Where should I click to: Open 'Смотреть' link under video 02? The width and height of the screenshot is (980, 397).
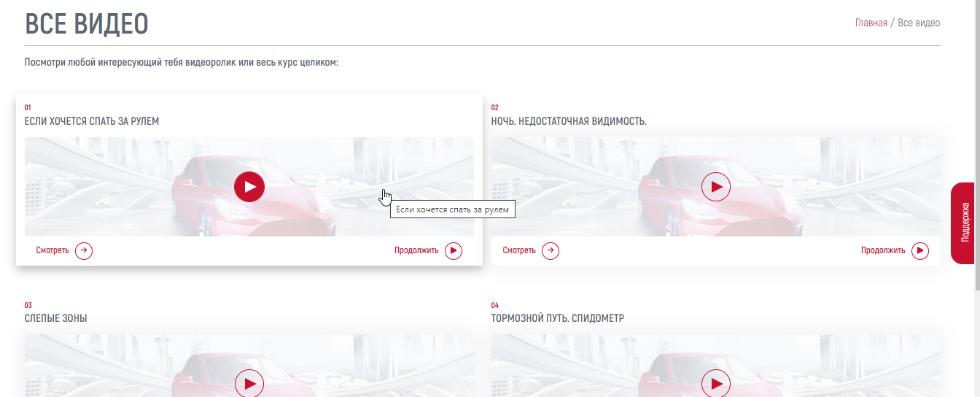click(519, 251)
